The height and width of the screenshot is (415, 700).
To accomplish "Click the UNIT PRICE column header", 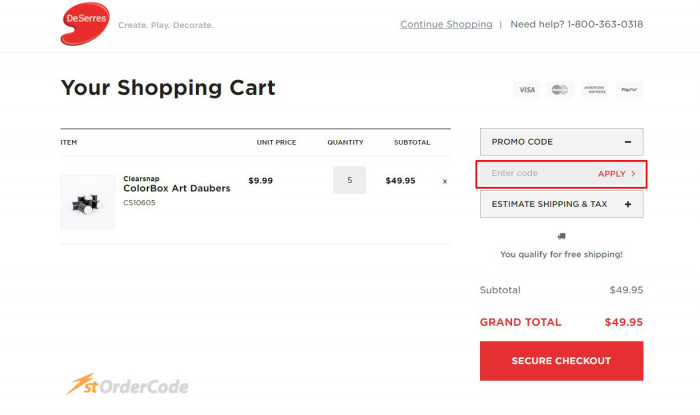I will click(276, 142).
